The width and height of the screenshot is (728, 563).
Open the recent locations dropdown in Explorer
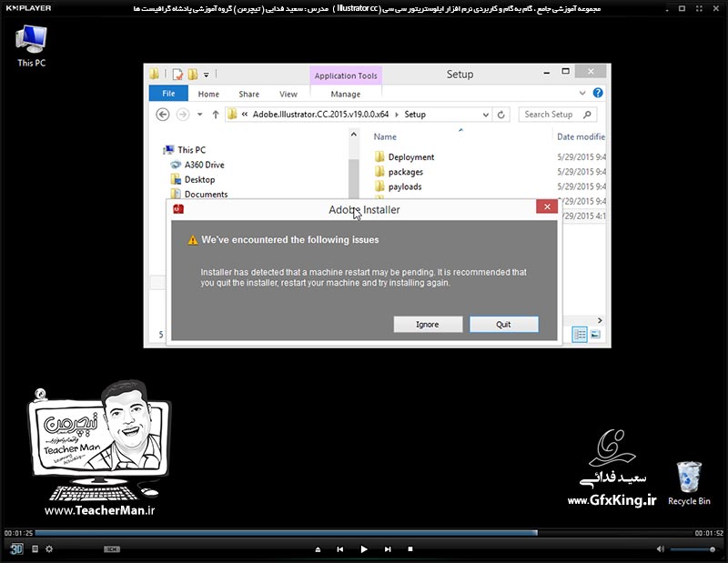[x=199, y=115]
